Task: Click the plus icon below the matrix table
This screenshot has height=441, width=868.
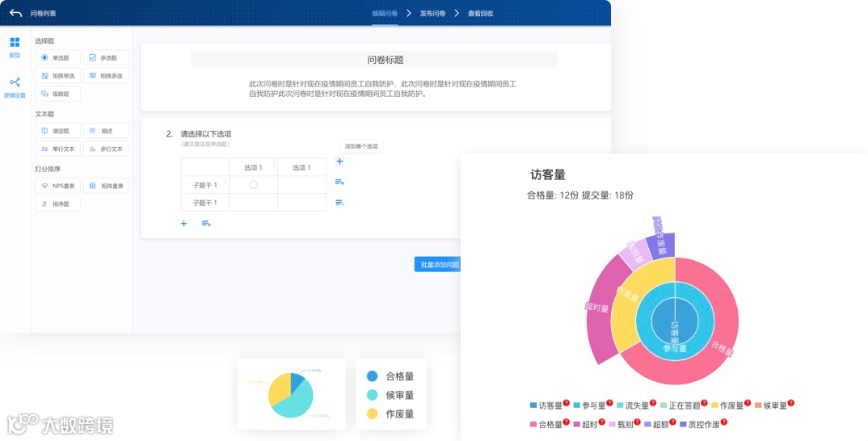Action: [183, 224]
